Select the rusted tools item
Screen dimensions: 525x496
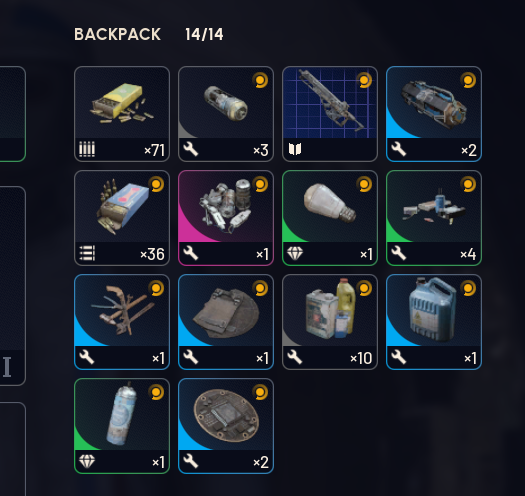click(x=122, y=322)
